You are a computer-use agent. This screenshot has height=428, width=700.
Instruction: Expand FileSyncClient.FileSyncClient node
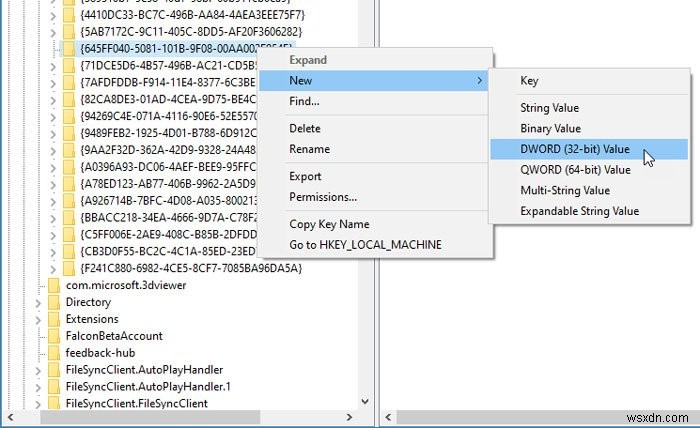coord(38,404)
